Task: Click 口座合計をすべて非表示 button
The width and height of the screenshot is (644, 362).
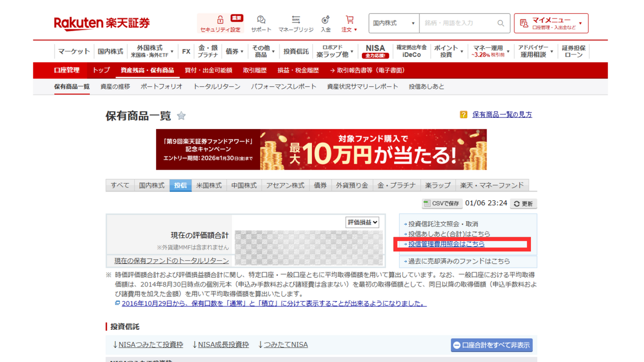Action: click(x=492, y=345)
